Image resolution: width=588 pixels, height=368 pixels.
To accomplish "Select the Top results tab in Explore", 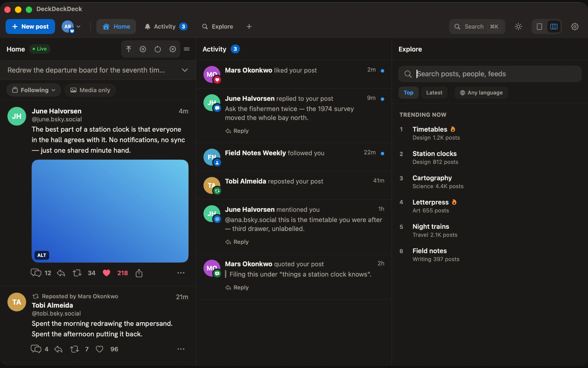I will pos(409,92).
